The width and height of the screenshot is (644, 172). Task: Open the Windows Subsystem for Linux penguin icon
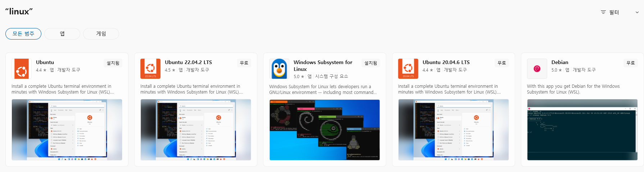coord(279,69)
